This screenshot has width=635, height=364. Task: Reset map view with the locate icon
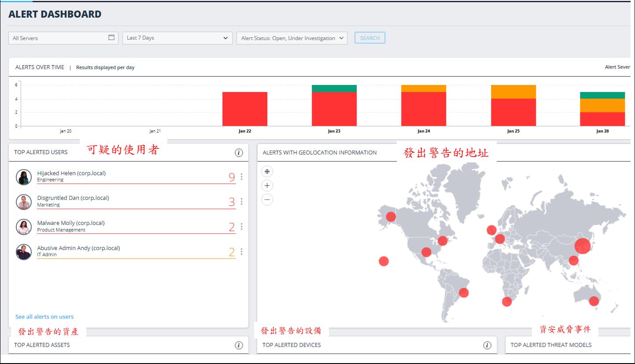pos(267,172)
